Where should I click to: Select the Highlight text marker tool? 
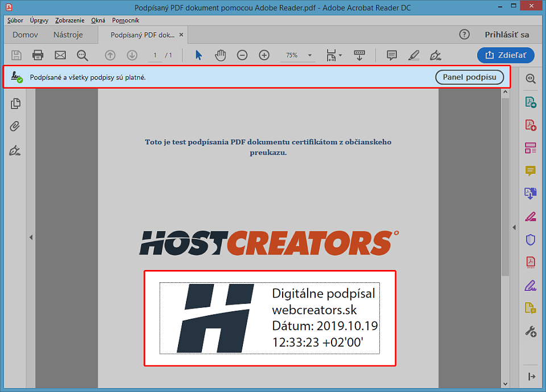pos(413,55)
